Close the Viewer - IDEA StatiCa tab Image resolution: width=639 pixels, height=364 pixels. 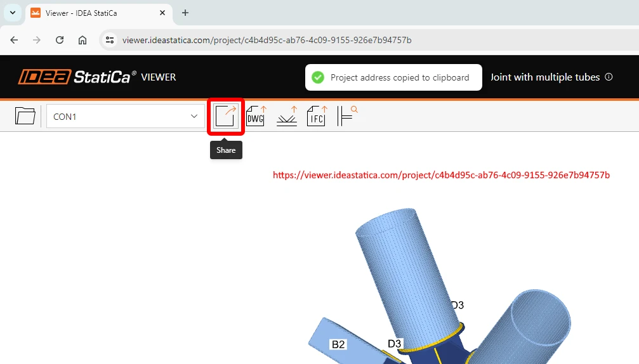tap(162, 13)
